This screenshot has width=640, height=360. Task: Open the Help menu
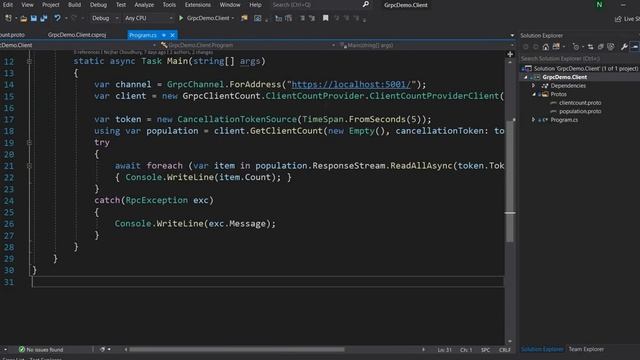coord(256,5)
